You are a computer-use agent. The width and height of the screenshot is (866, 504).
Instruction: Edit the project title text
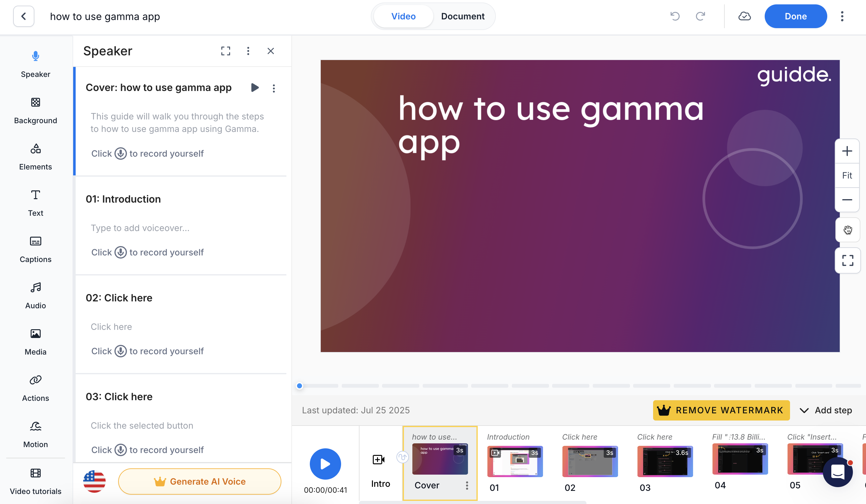[x=105, y=16]
